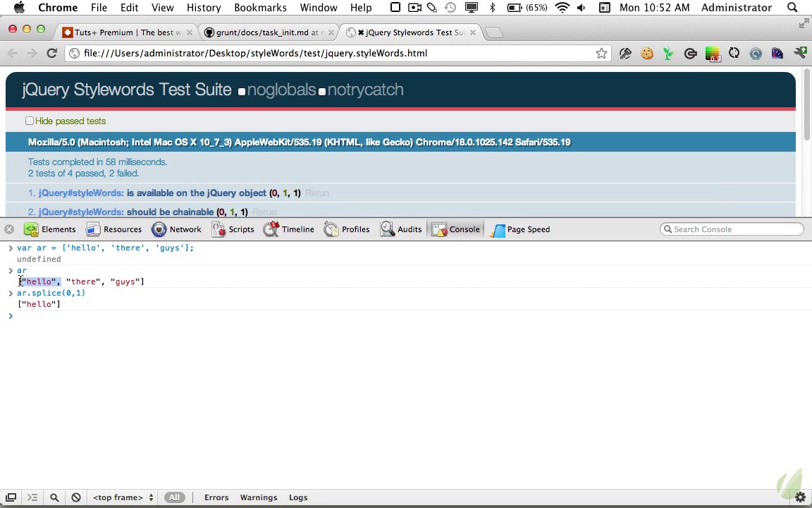Open the Chrome application menu
Image resolution: width=812 pixels, height=508 pixels.
pos(58,7)
